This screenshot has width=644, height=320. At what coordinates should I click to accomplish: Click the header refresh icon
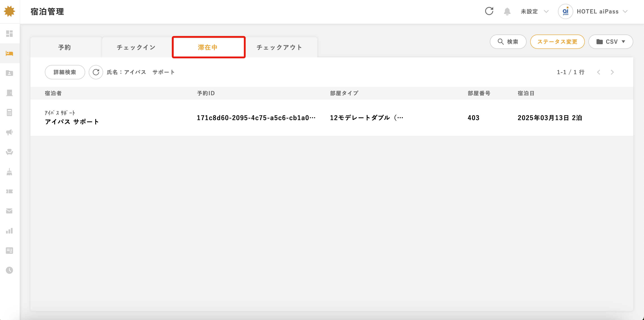pos(489,11)
